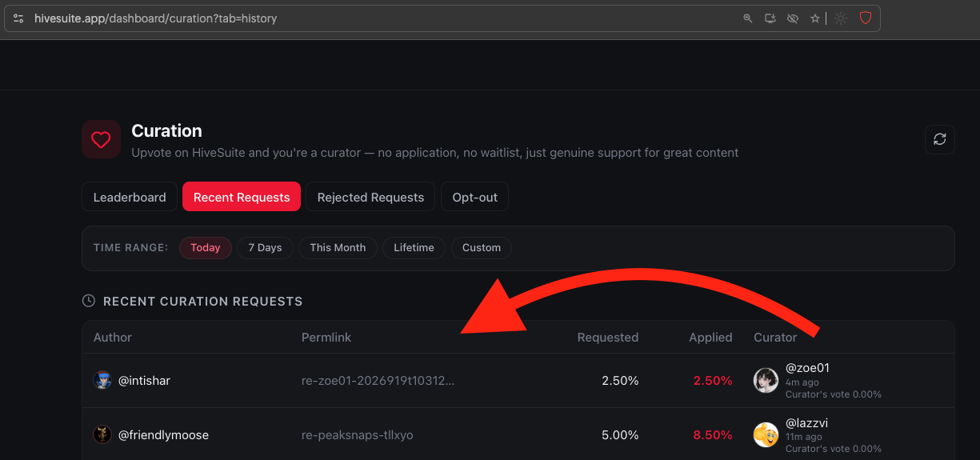Viewport: 980px width, 460px height.
Task: Open curator @lazzvi profile link
Action: coord(806,422)
